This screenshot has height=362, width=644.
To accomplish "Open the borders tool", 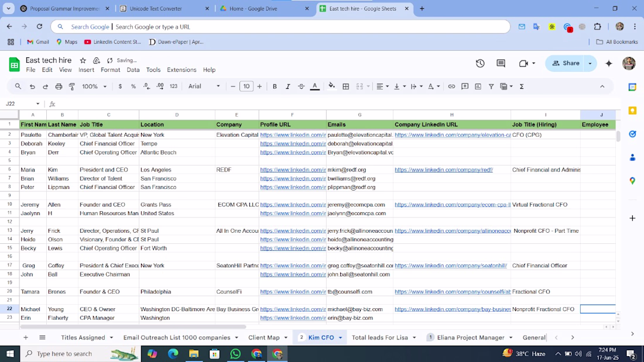I will [x=346, y=87].
